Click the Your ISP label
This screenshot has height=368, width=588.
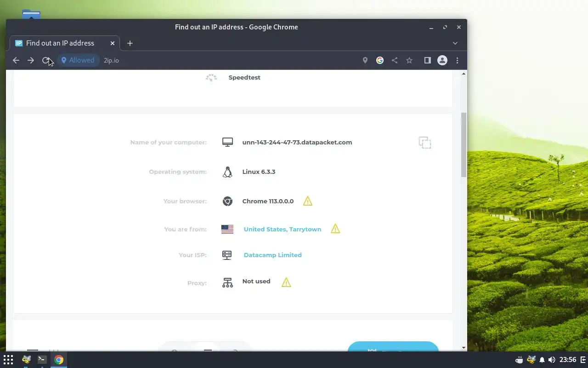[x=193, y=255]
